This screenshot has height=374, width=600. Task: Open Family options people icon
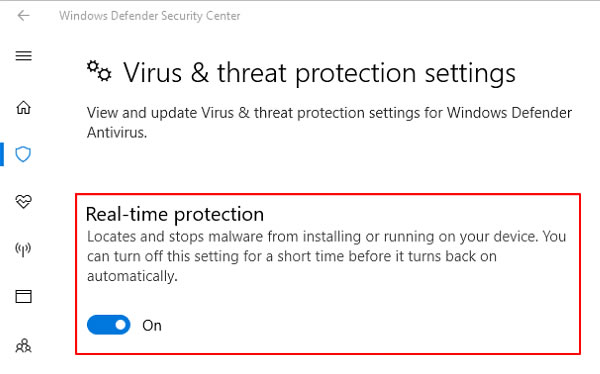coord(23,346)
